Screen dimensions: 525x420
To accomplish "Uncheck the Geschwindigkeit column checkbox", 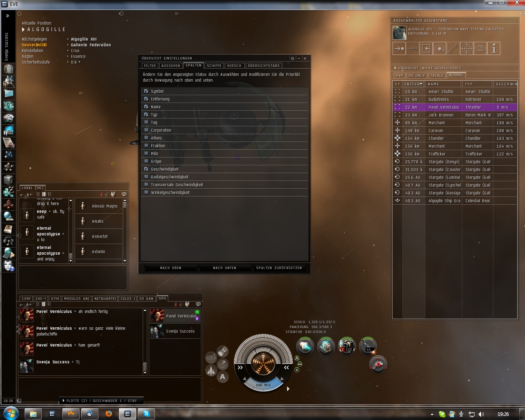I will coord(146,169).
